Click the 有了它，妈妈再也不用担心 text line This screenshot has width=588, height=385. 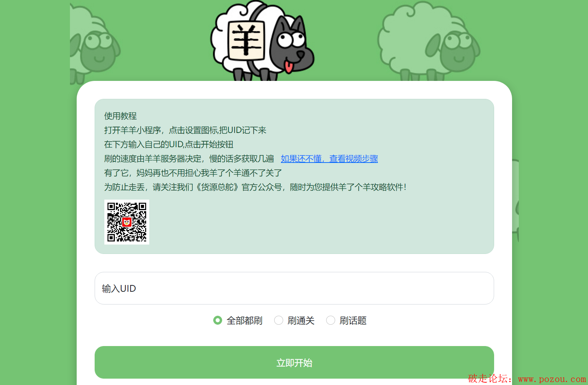pyautogui.click(x=193, y=173)
